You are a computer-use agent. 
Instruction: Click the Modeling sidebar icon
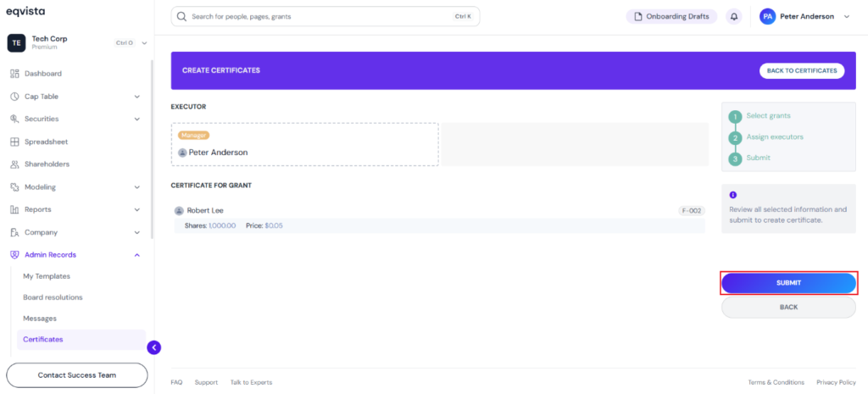pos(15,187)
